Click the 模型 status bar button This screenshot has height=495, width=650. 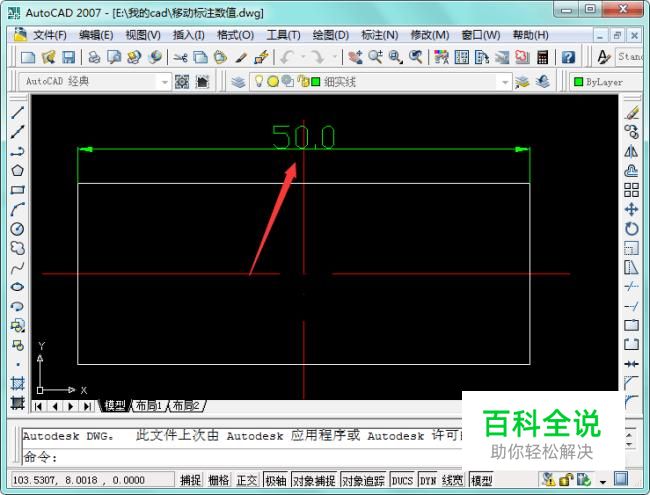coord(482,480)
